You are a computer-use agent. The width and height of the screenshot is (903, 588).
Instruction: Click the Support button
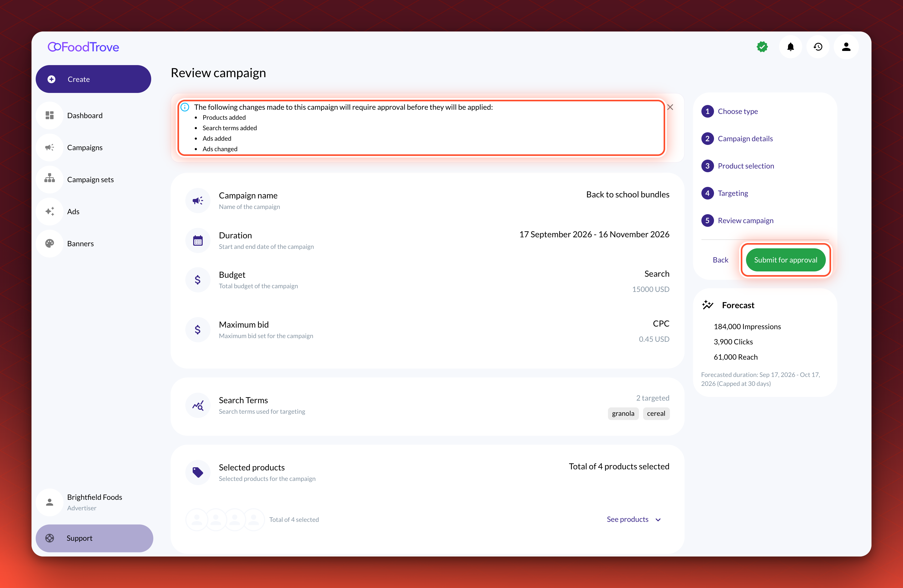94,538
